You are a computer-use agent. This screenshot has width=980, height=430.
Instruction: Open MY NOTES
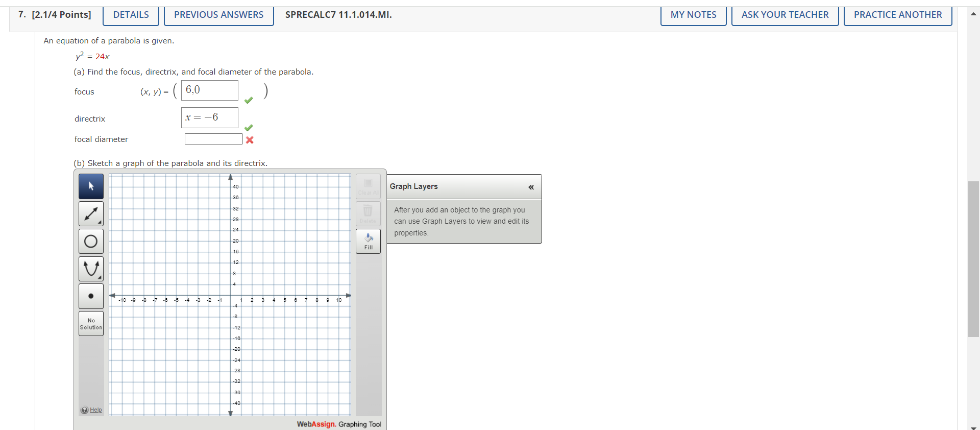coord(693,15)
